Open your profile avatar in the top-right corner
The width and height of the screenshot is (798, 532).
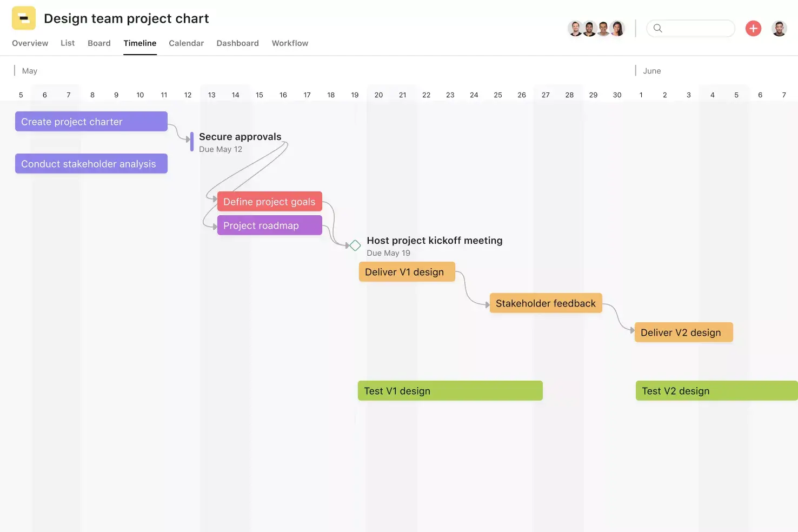[x=779, y=28]
